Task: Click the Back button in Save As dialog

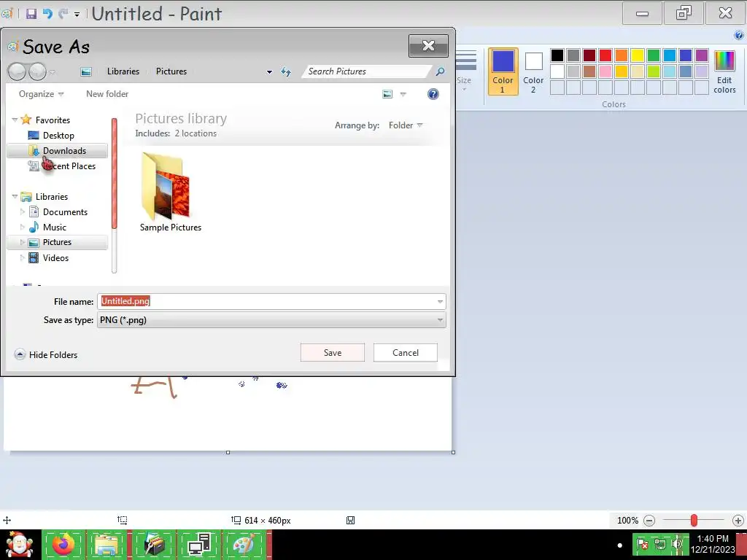Action: (18, 72)
